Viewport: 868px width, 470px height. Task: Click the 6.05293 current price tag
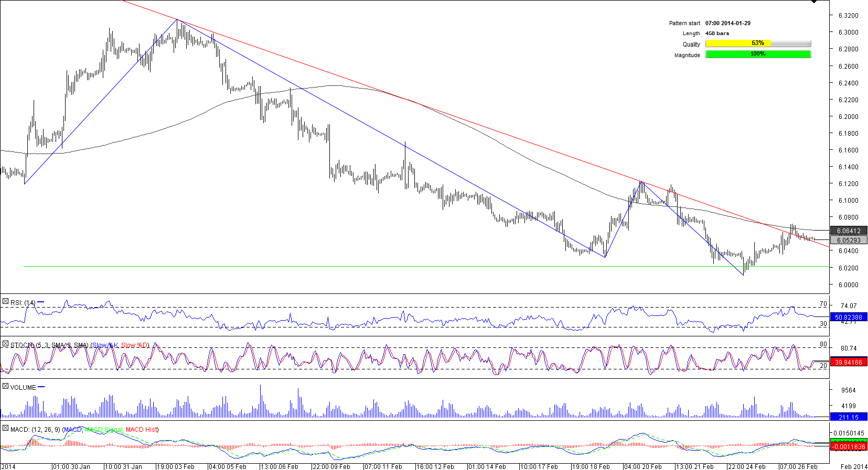tap(848, 241)
